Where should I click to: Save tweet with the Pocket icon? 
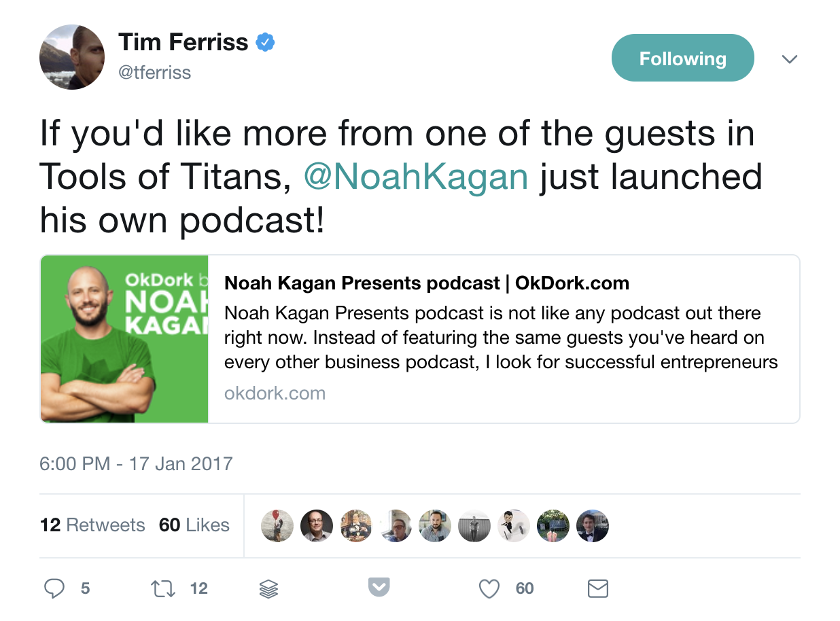(x=379, y=588)
